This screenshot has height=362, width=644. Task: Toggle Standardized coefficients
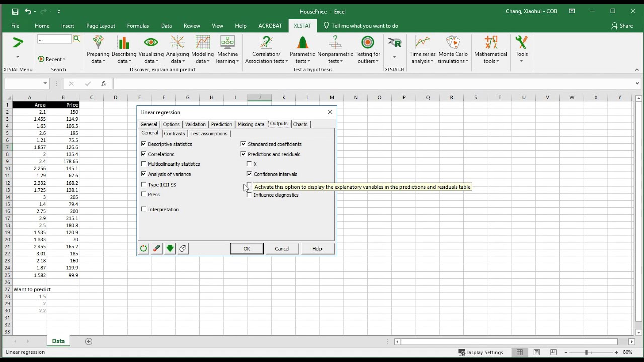[244, 144]
